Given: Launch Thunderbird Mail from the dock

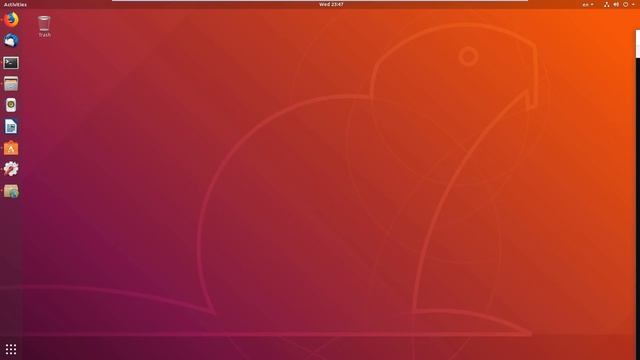Looking at the screenshot, I should click(x=11, y=40).
